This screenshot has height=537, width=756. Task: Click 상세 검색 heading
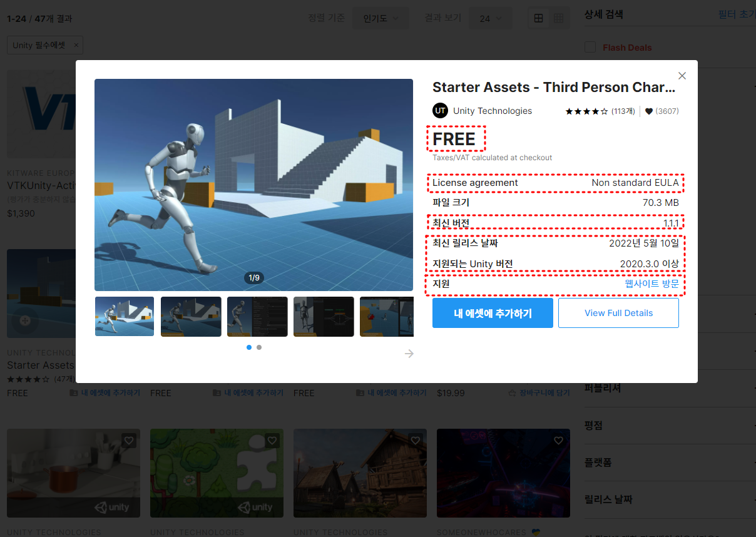click(603, 14)
